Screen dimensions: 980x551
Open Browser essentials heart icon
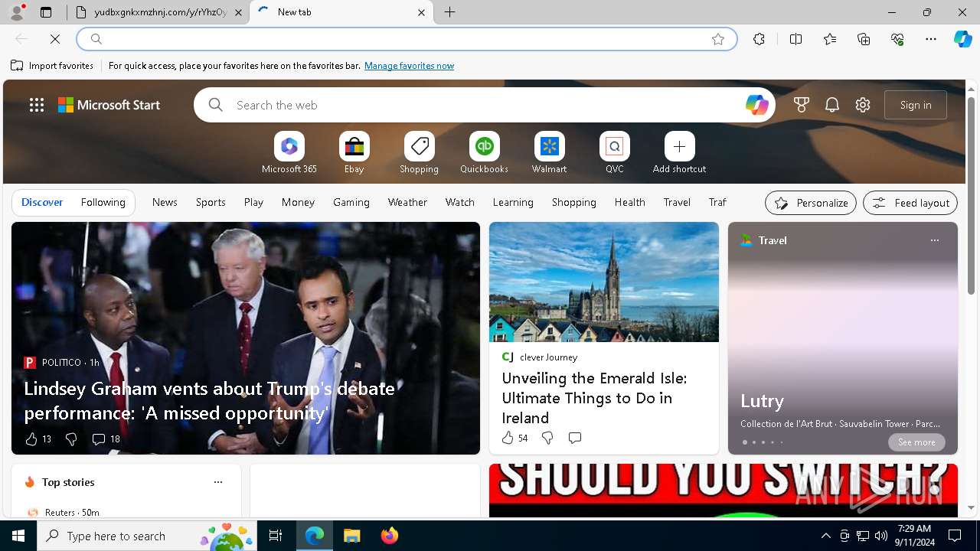[x=897, y=39]
